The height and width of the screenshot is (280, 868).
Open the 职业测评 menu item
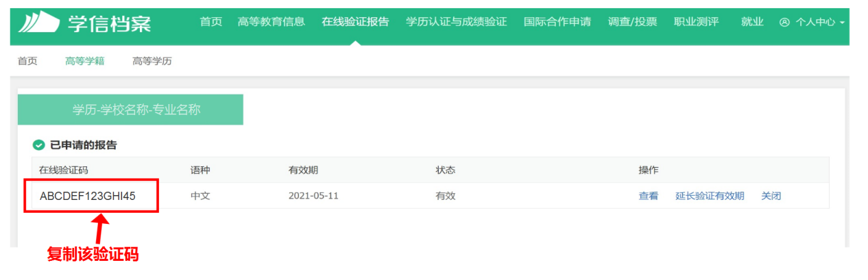696,22
